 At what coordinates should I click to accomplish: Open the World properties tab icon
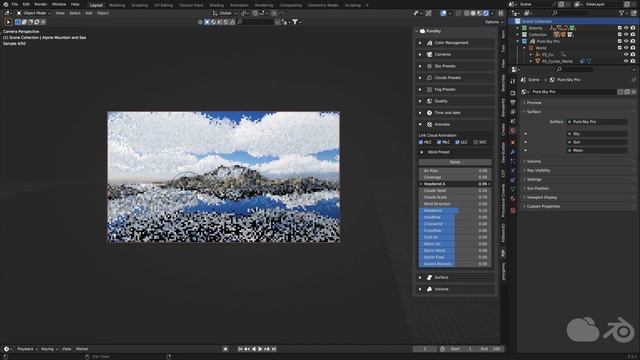coord(513,131)
